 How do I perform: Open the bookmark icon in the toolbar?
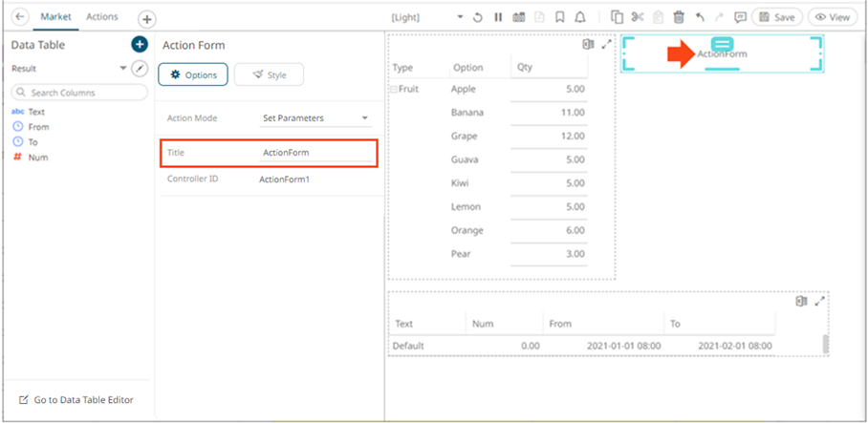pyautogui.click(x=559, y=17)
